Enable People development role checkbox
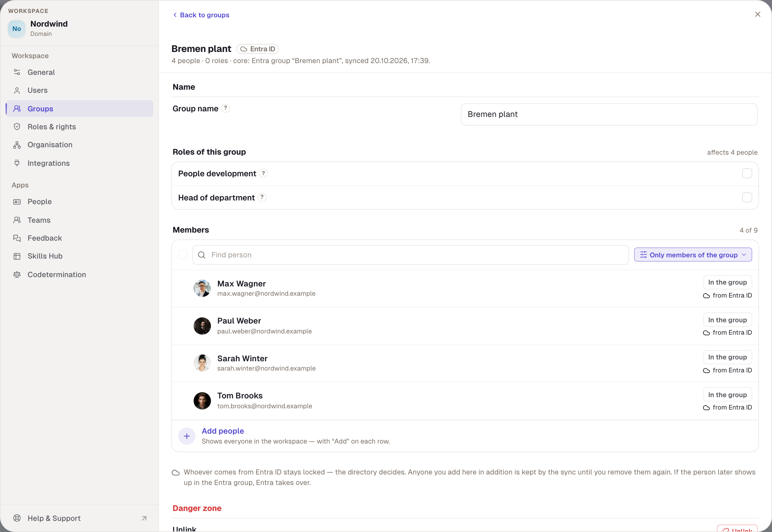Viewport: 772px width, 532px height. tap(747, 173)
